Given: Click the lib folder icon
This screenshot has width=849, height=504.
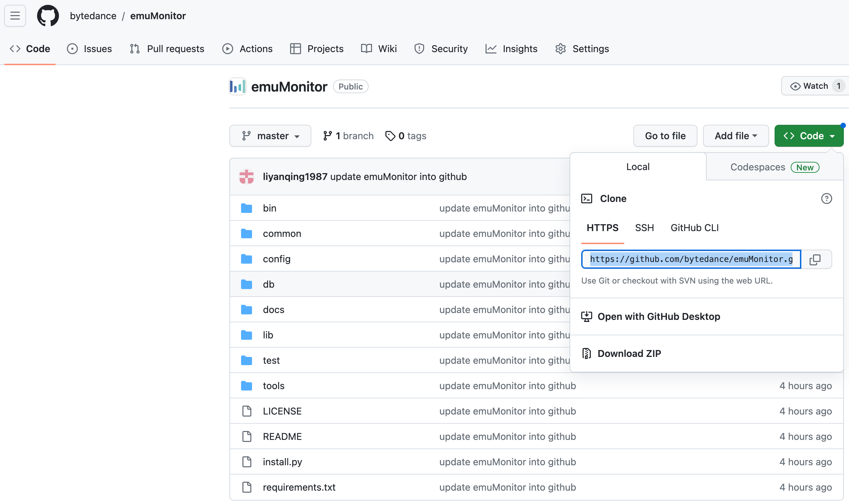Looking at the screenshot, I should click(247, 335).
